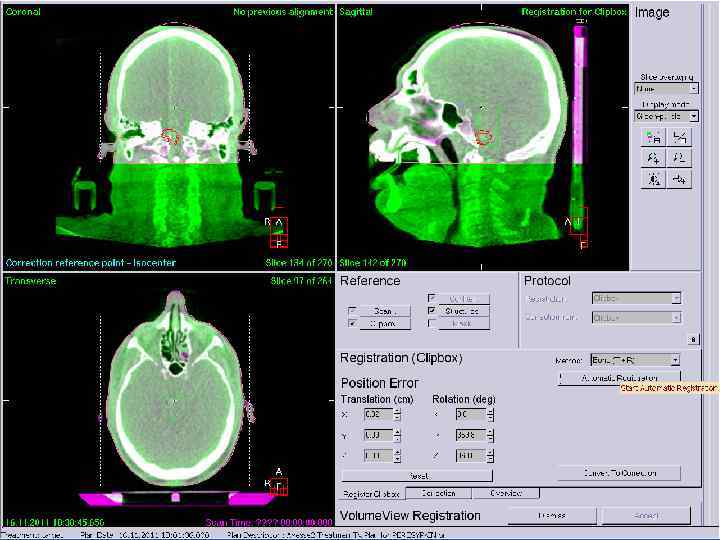This screenshot has height=540, width=720.
Task: Click the Structures button in Reference
Action: point(464,311)
